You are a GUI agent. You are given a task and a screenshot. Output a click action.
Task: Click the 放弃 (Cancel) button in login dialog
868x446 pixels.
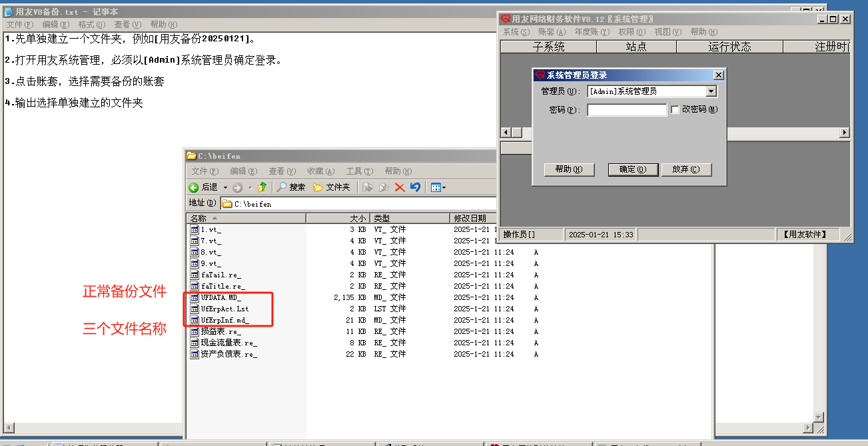(686, 169)
